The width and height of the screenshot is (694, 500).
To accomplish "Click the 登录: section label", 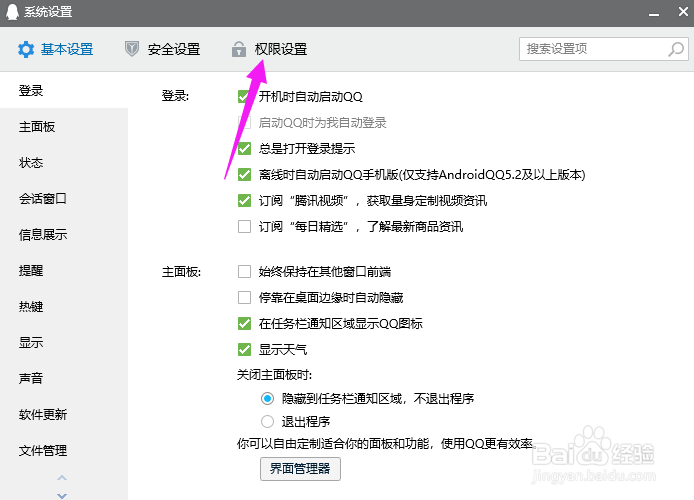I will pos(175,96).
